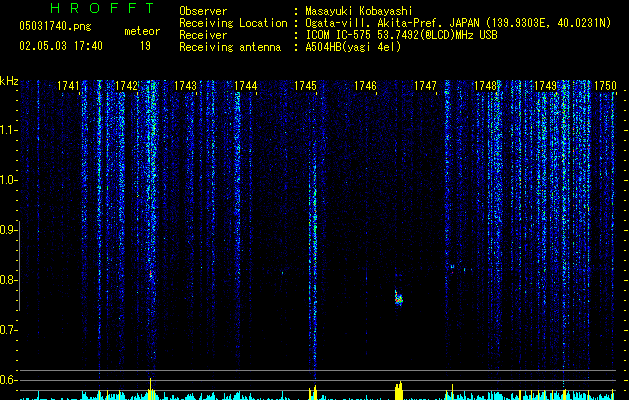The image size is (629, 400).
Task: Click the 1745 time marker
Action: pyautogui.click(x=305, y=86)
